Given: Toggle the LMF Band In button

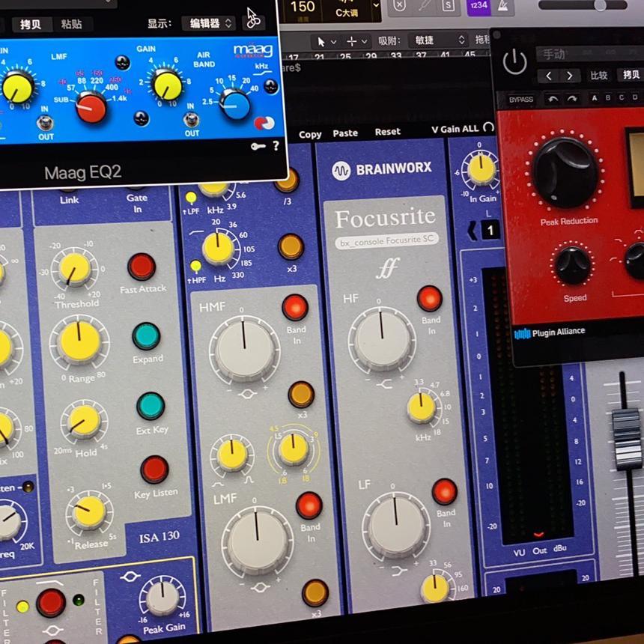Looking at the screenshot, I should 309,505.
